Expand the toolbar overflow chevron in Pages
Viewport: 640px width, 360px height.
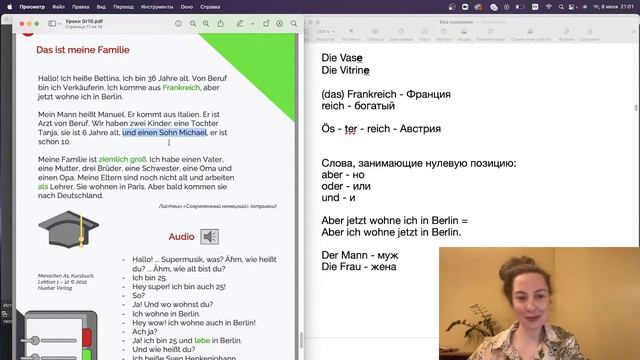tap(633, 31)
